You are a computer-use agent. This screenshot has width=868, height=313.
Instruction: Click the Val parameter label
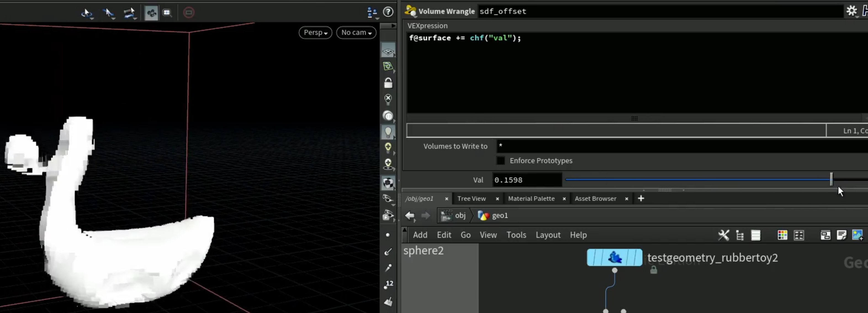point(478,180)
